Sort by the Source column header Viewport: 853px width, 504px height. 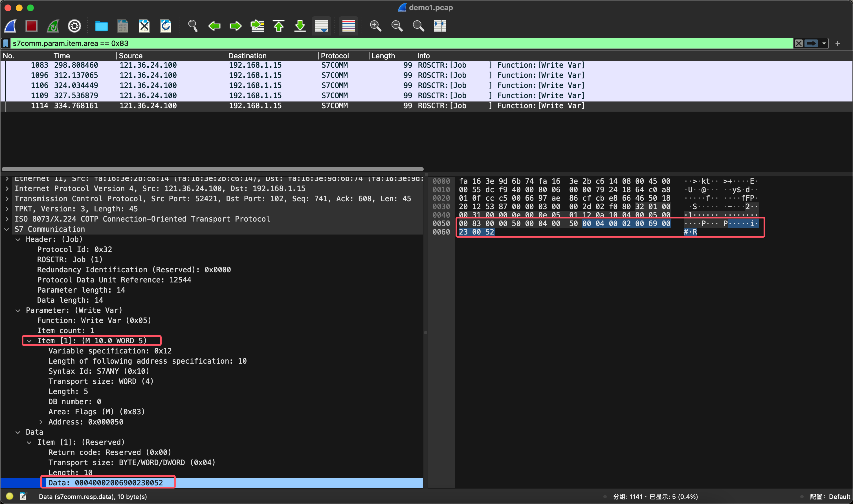(171, 56)
